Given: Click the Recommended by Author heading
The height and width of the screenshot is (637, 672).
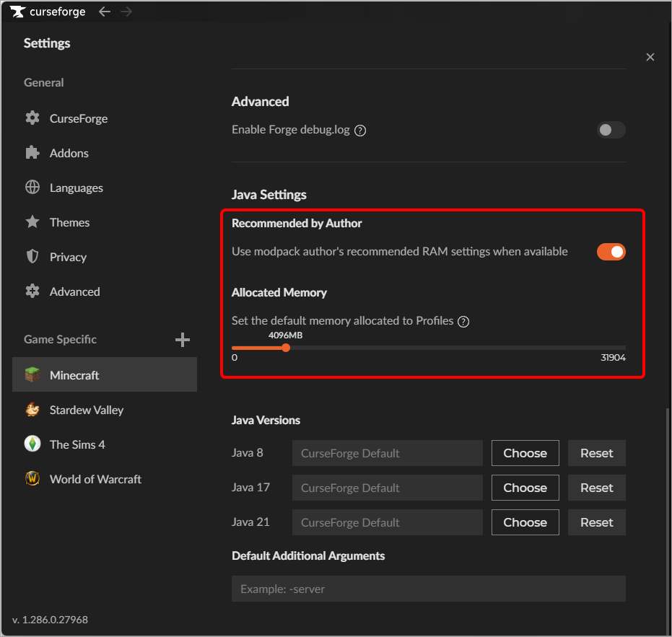Looking at the screenshot, I should pos(297,223).
